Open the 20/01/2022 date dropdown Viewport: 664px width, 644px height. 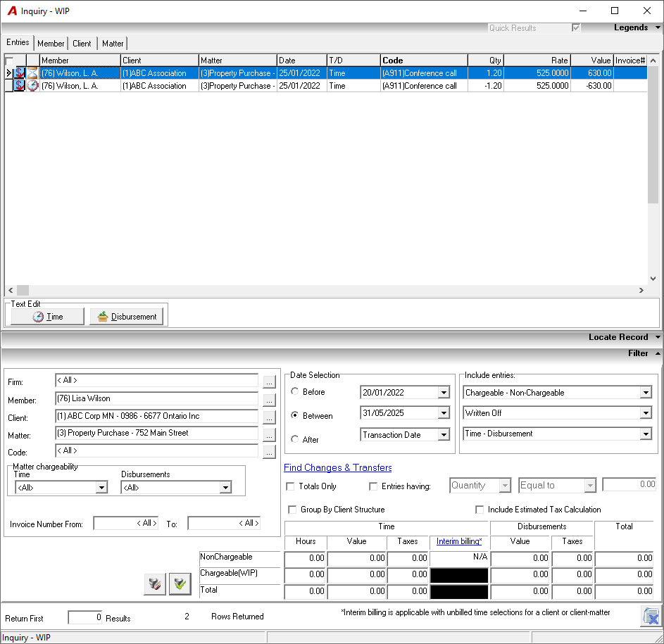444,393
